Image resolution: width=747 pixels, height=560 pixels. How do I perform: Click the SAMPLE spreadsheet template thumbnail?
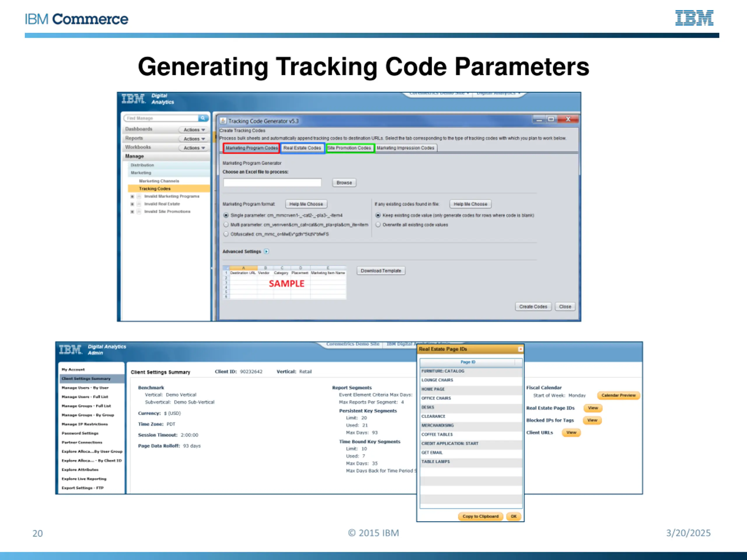pyautogui.click(x=284, y=283)
